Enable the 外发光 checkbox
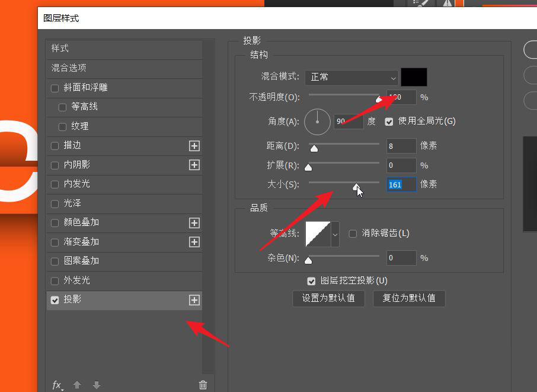Image resolution: width=537 pixels, height=392 pixels. 55,281
